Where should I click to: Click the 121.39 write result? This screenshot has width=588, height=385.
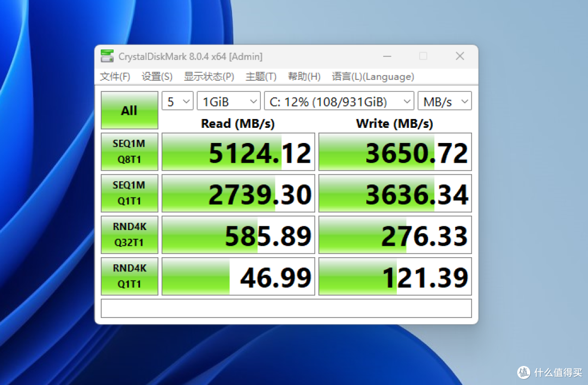[x=395, y=276]
